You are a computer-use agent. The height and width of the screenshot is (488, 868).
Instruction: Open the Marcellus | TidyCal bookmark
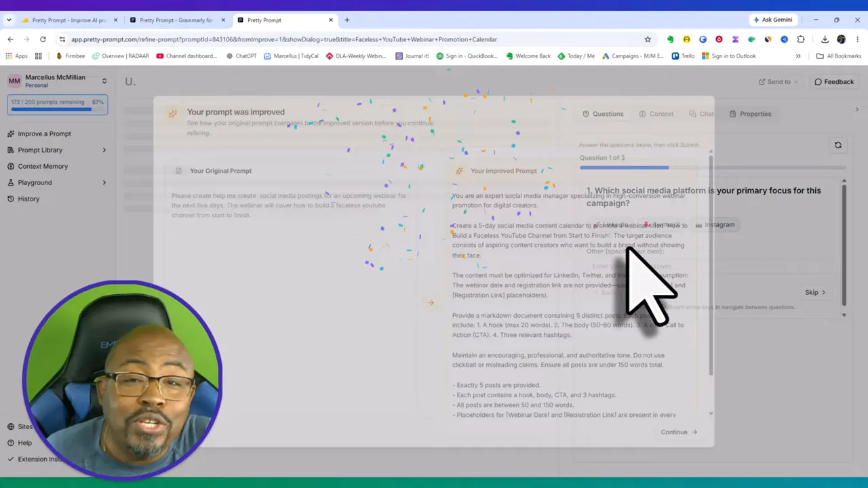point(292,56)
